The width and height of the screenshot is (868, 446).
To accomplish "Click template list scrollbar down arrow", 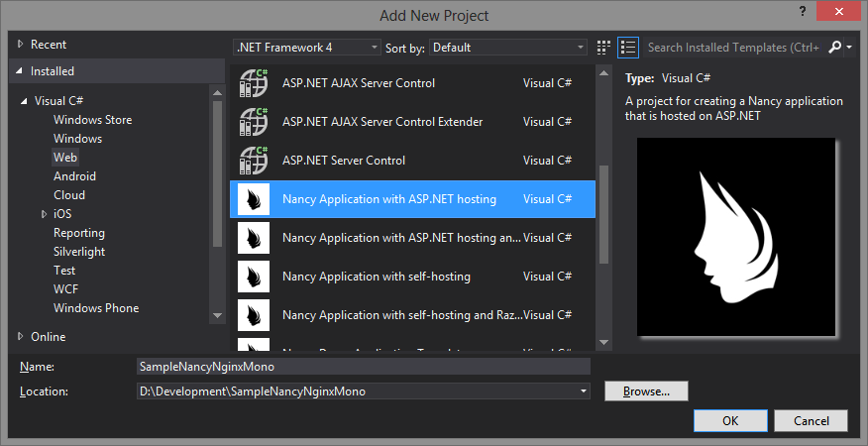I will click(603, 342).
